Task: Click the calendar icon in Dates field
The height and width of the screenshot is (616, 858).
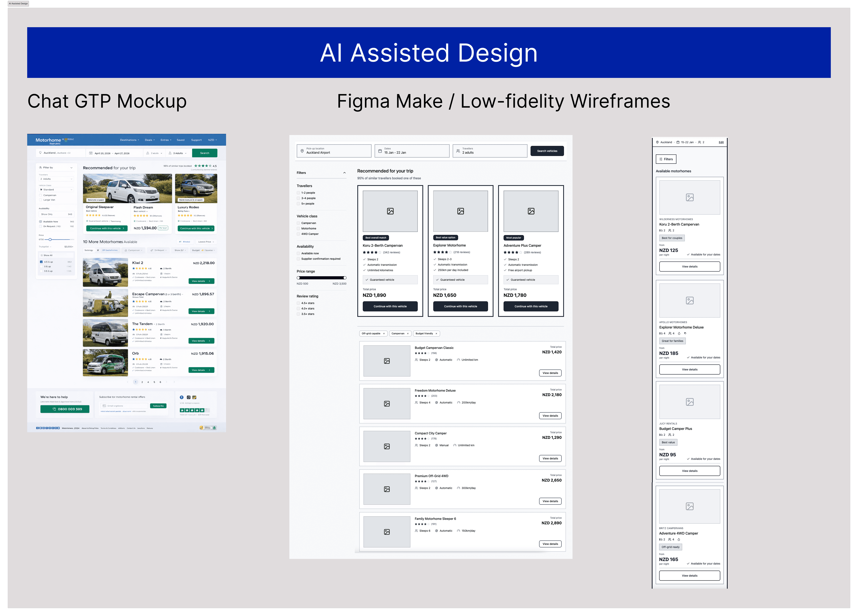Action: click(380, 151)
